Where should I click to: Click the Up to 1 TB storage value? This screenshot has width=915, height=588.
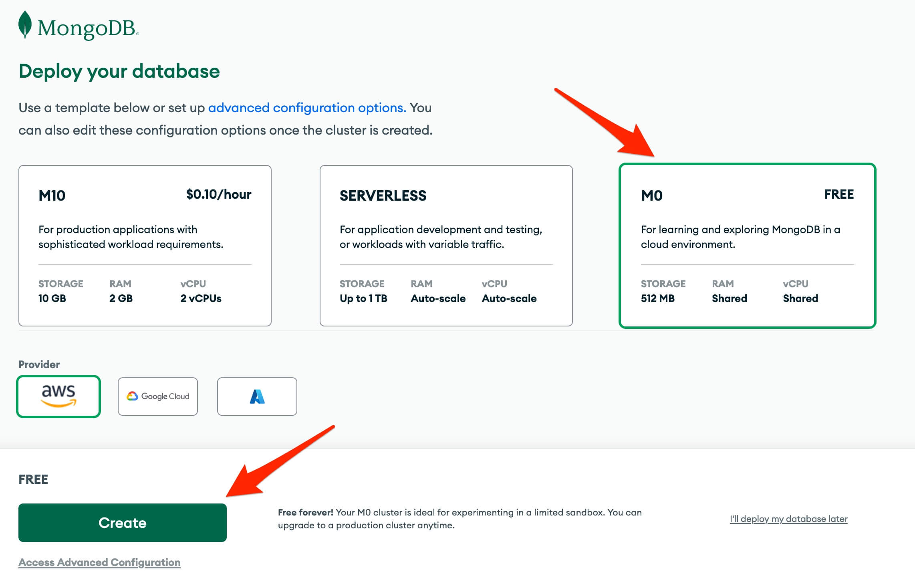363,298
